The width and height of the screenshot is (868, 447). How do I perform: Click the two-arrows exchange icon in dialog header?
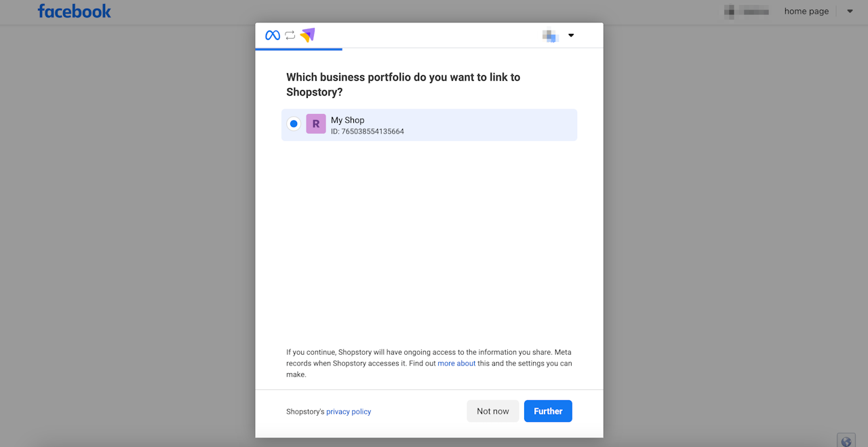pyautogui.click(x=290, y=35)
